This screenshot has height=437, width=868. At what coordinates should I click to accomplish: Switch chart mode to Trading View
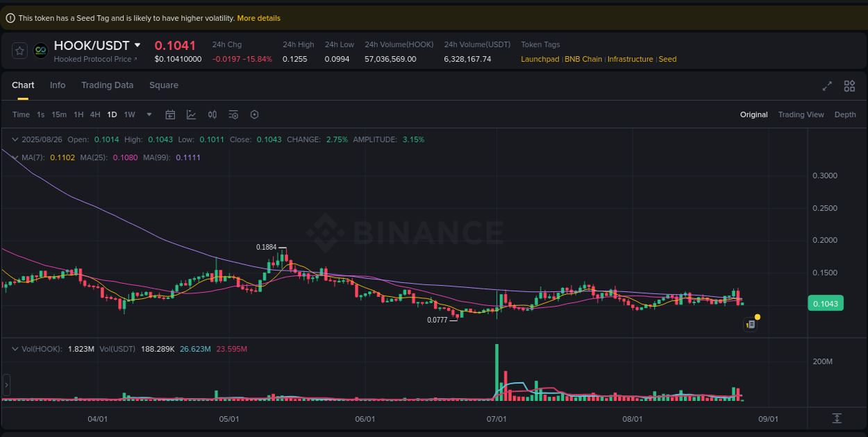pyautogui.click(x=801, y=114)
